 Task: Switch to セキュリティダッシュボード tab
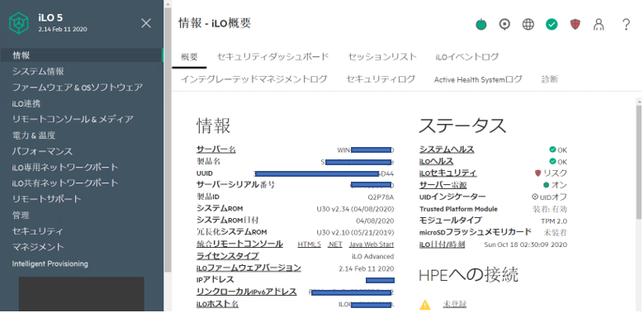[x=272, y=57]
